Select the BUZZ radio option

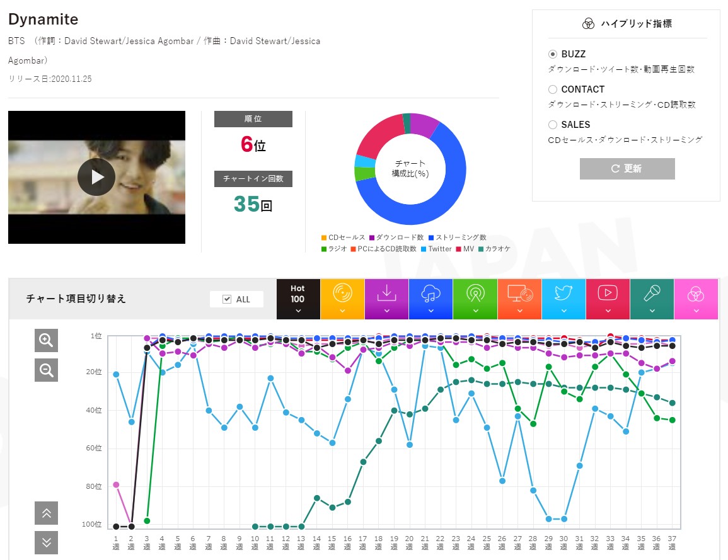point(553,54)
